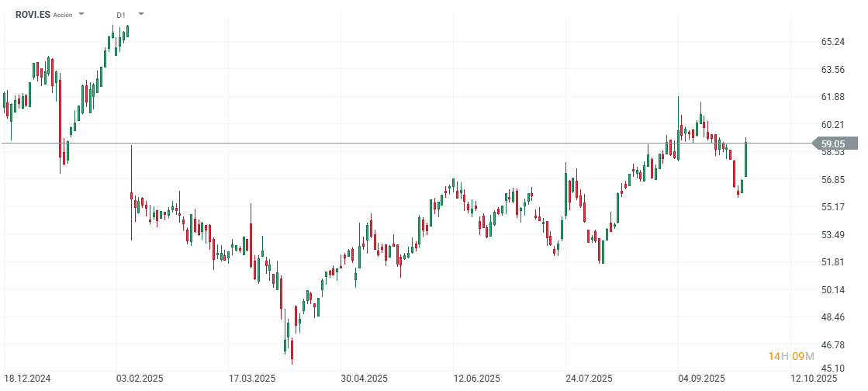Select the 46.78 price scale value
Screen dimensions: 868x391
[x=832, y=344]
